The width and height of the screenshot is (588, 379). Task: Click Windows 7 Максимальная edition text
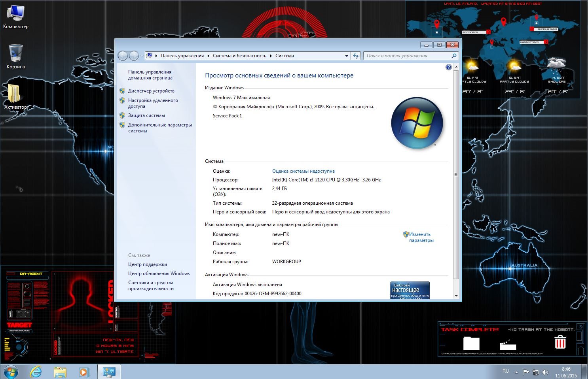click(241, 98)
